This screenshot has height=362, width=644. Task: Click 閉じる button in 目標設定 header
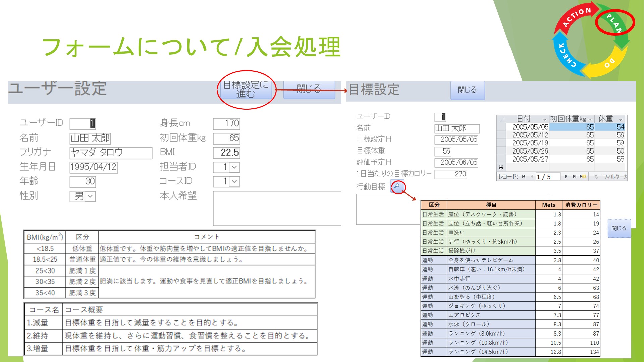(x=467, y=90)
